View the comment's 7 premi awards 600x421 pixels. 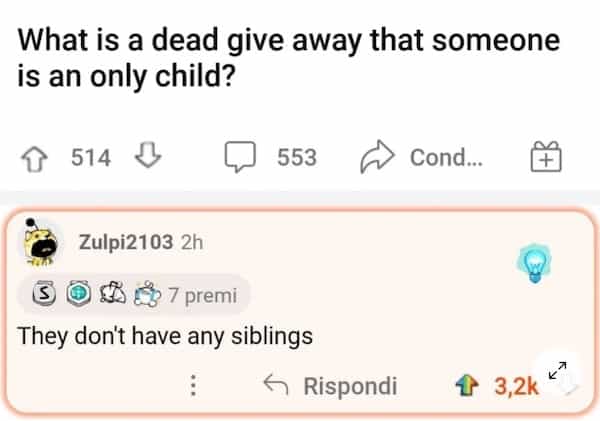tap(203, 295)
